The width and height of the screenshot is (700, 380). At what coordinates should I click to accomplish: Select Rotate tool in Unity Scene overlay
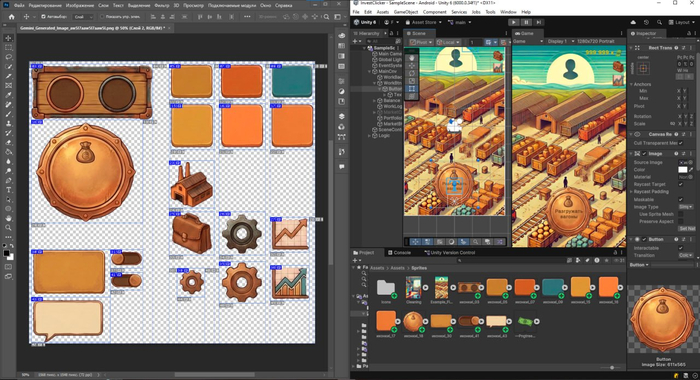coord(412,73)
